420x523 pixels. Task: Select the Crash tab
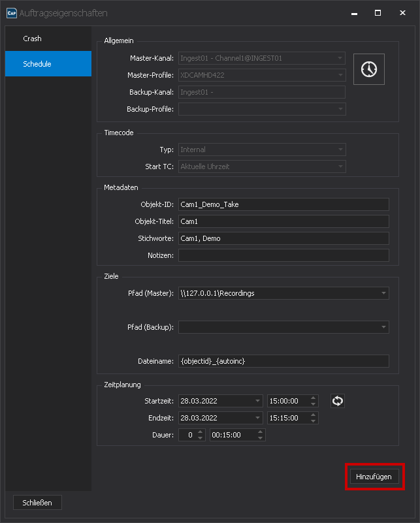click(48, 39)
